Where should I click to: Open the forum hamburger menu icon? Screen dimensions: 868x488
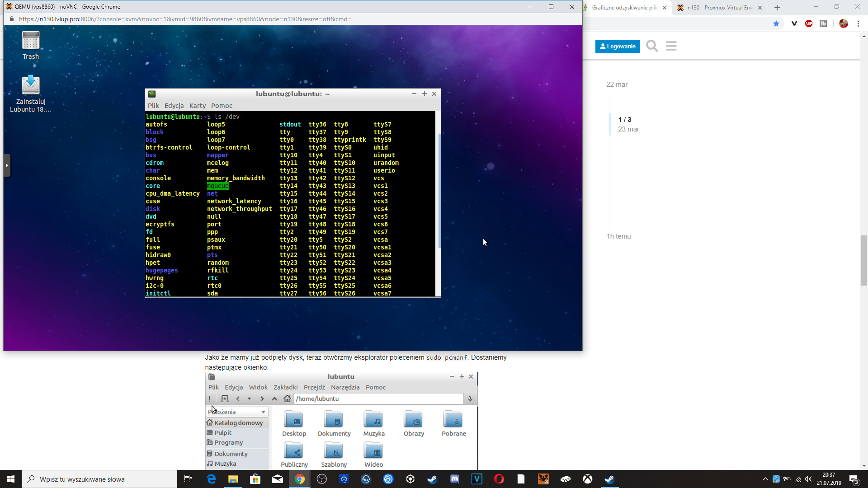tap(671, 46)
